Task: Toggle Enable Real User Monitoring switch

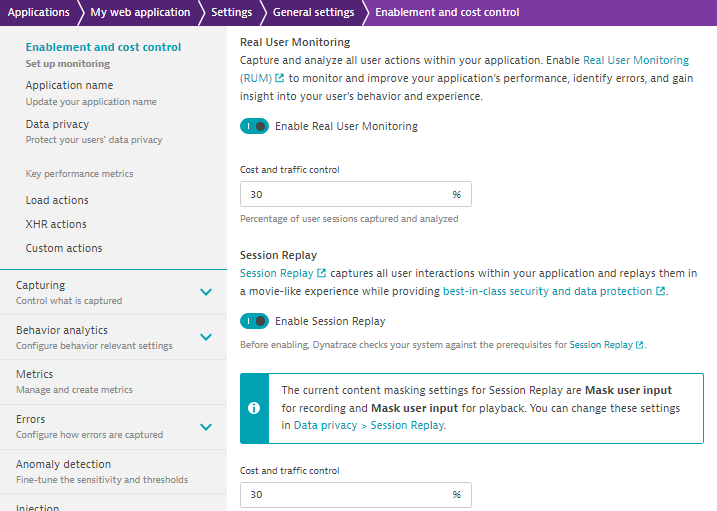Action: tap(255, 127)
